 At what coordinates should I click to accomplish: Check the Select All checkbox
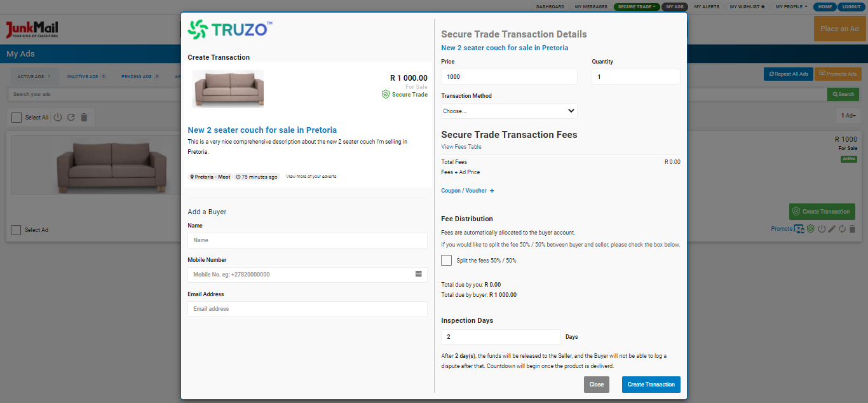click(15, 117)
